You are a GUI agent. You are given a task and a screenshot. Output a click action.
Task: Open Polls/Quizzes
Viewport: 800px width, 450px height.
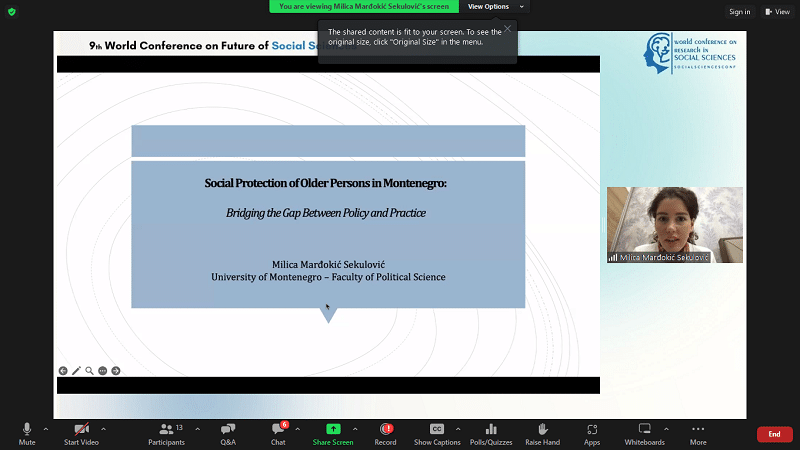pos(491,432)
